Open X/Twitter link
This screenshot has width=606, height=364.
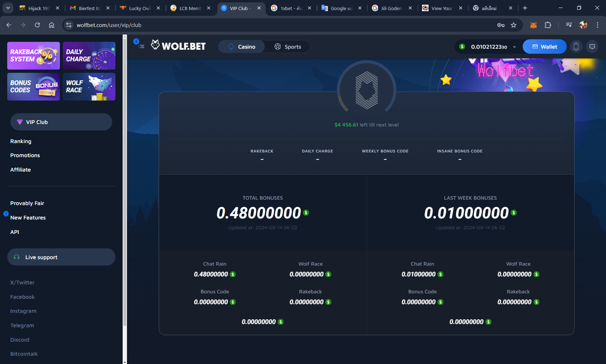[22, 283]
